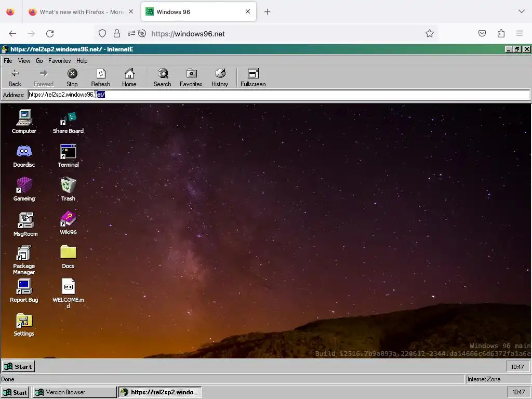Switch InternetE to Fullscreen
The width and height of the screenshot is (532, 399).
[x=253, y=78]
